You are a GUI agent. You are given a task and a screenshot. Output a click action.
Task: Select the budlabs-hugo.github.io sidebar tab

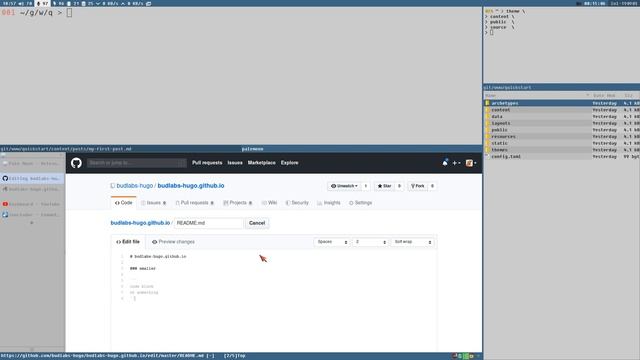tap(32, 189)
